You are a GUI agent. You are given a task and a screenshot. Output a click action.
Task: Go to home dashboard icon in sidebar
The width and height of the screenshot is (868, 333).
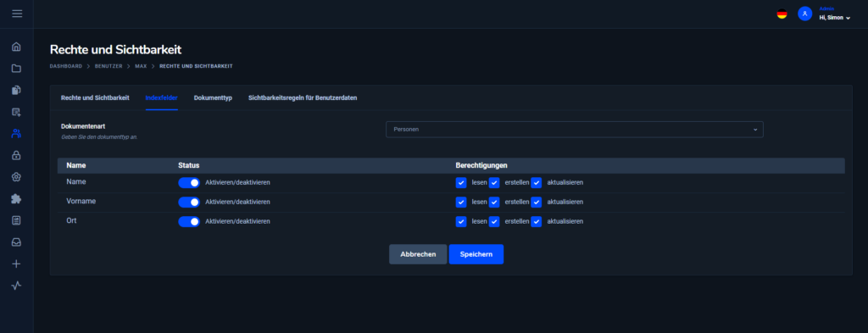pyautogui.click(x=16, y=47)
